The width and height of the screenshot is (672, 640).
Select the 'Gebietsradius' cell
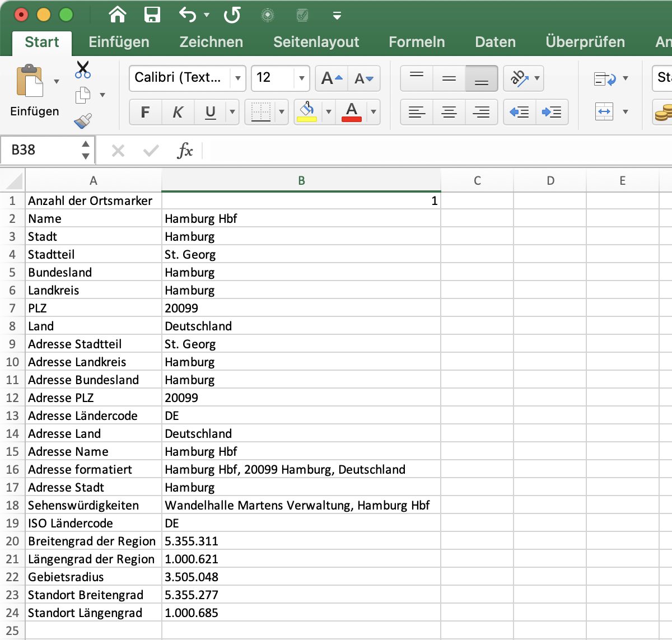(x=94, y=577)
